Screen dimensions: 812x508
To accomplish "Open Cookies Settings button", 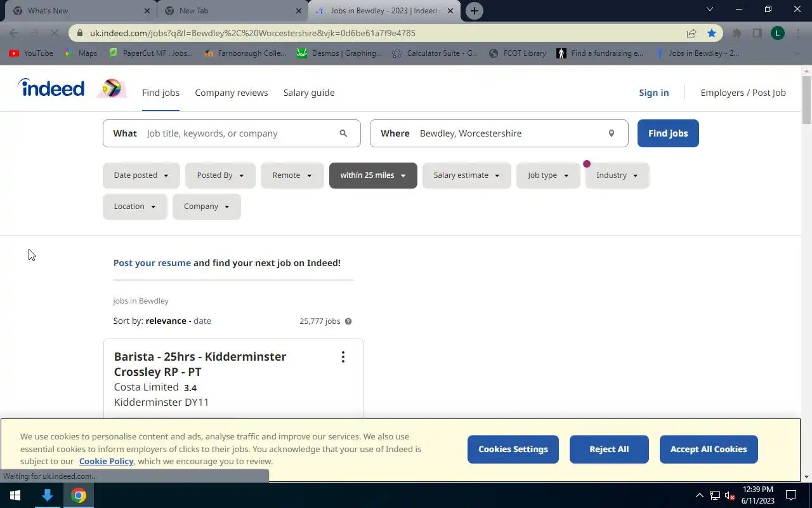I will [513, 449].
